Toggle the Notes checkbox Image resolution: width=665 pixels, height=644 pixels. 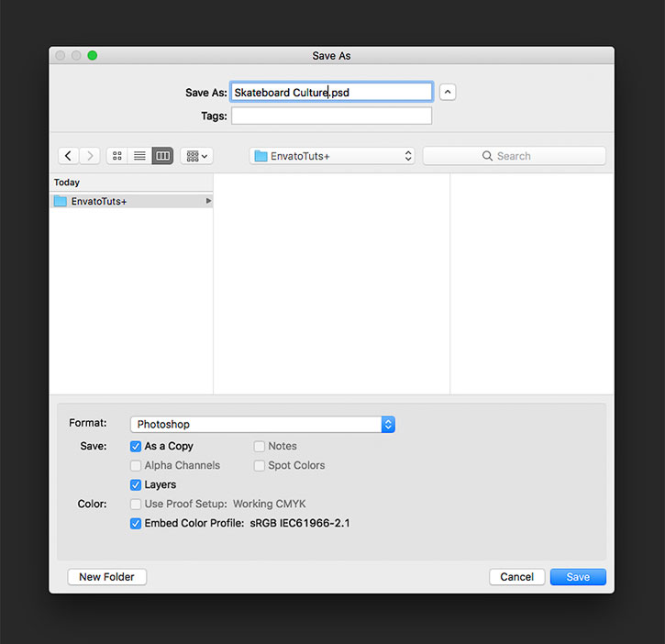(x=260, y=446)
